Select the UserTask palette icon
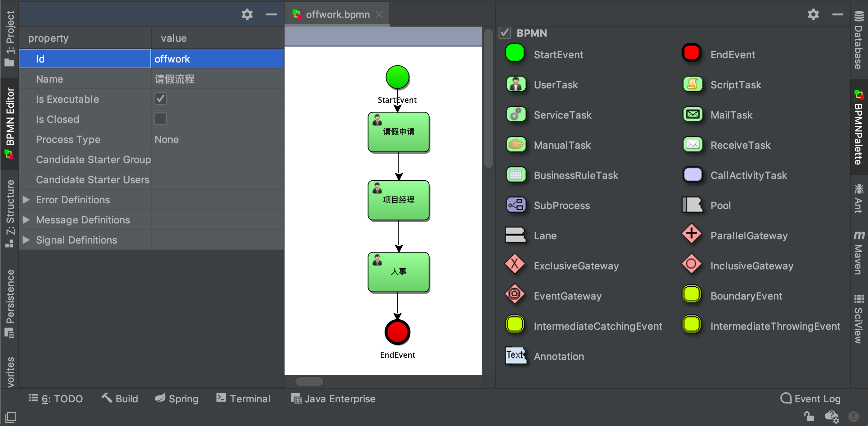Viewport: 868px width, 426px height. (x=516, y=84)
